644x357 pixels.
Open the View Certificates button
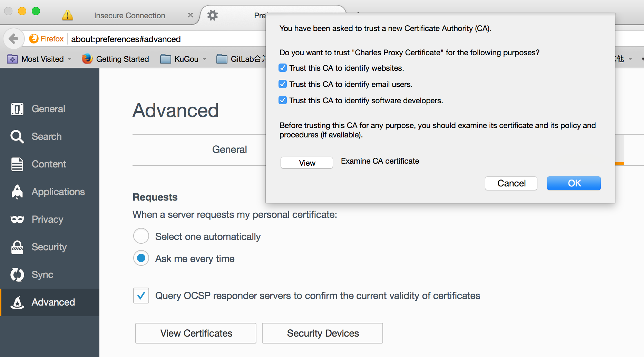point(196,333)
